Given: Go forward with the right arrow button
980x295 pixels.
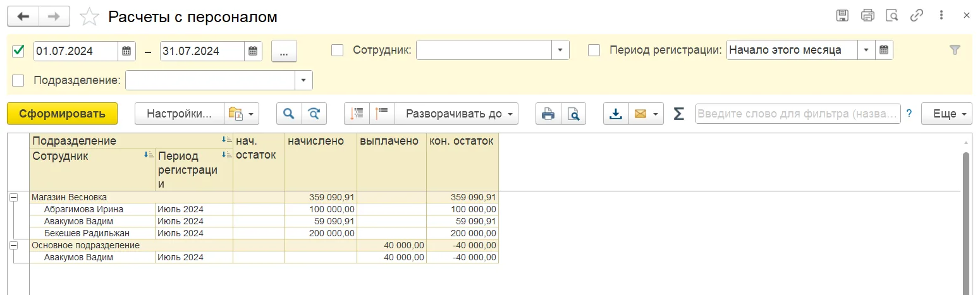Looking at the screenshot, I should [x=54, y=16].
